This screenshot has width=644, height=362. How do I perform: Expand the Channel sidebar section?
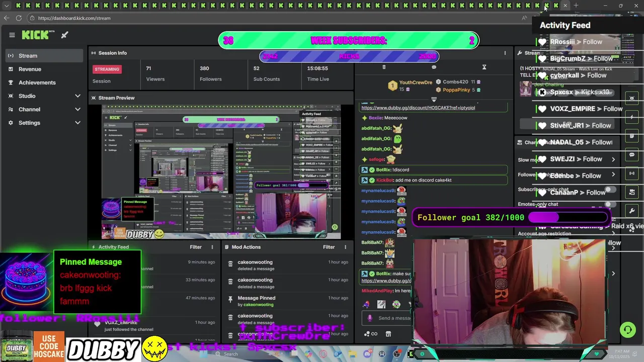(x=77, y=109)
